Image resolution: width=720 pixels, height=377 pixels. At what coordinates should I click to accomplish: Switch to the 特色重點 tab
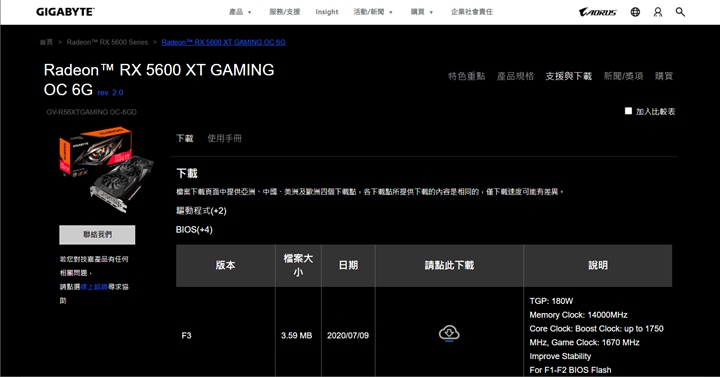467,76
